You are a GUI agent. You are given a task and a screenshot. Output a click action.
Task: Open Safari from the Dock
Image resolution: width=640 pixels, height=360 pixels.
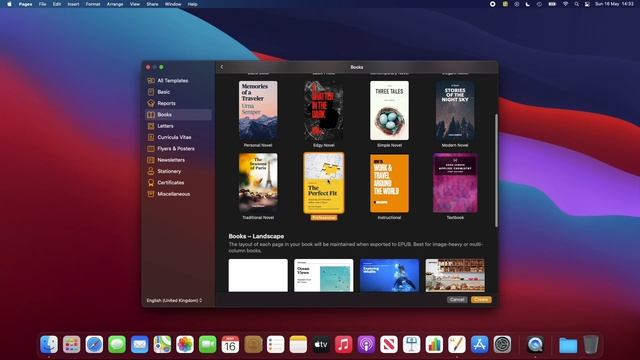pyautogui.click(x=94, y=344)
